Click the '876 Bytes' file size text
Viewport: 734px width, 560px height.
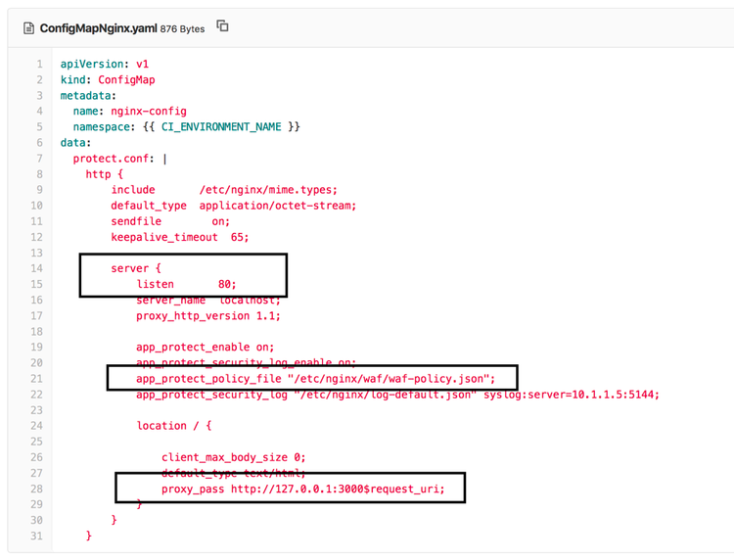182,29
